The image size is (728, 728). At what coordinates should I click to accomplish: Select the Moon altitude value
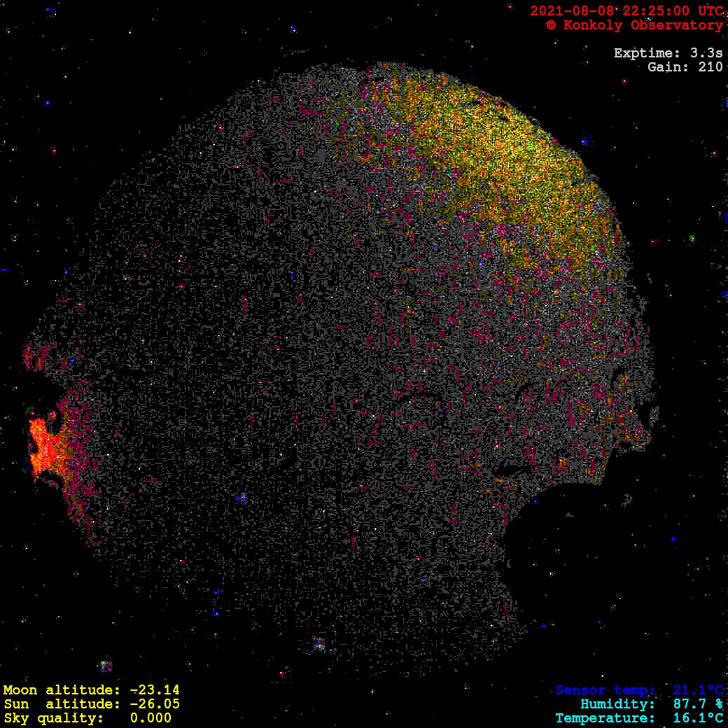[154, 690]
